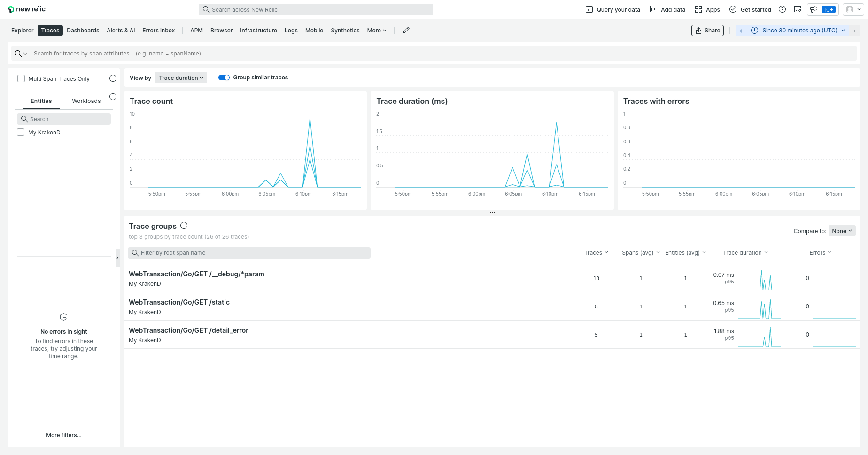868x455 pixels.
Task: Click the Add data chart icon
Action: coord(653,9)
